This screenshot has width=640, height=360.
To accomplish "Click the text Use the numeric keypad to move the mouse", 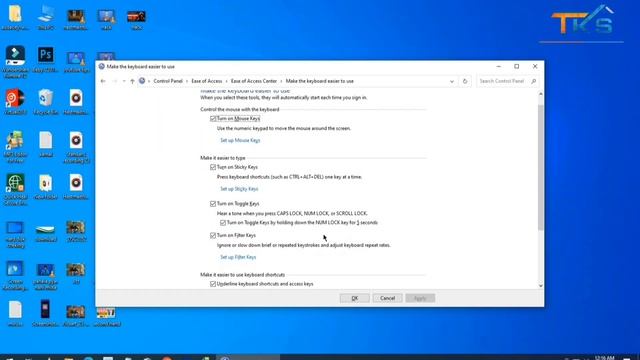I will pyautogui.click(x=284, y=129).
